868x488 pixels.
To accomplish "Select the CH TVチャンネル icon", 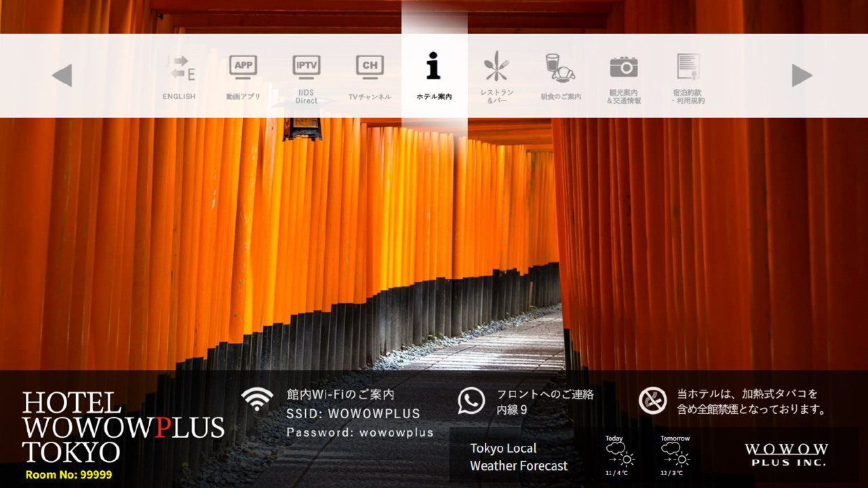I will click(x=370, y=75).
